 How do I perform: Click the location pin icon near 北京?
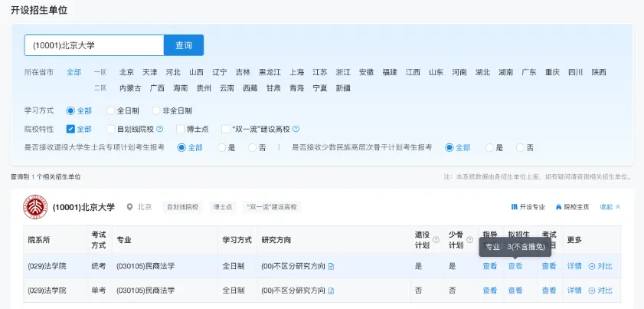[129, 207]
